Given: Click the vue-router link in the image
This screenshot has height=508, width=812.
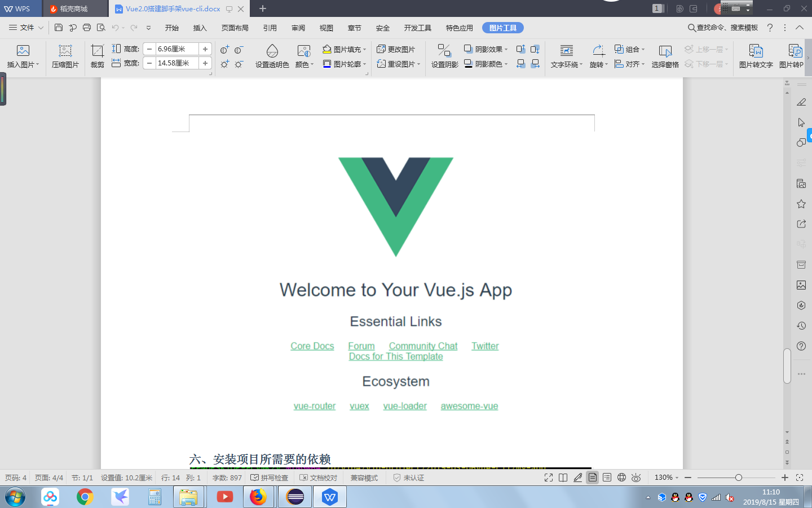Looking at the screenshot, I should (x=315, y=406).
